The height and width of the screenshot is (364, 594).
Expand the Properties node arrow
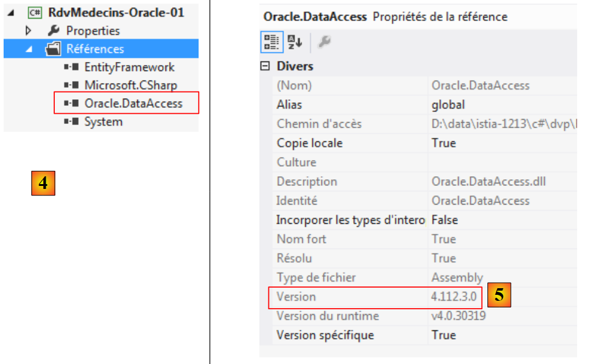tap(28, 31)
